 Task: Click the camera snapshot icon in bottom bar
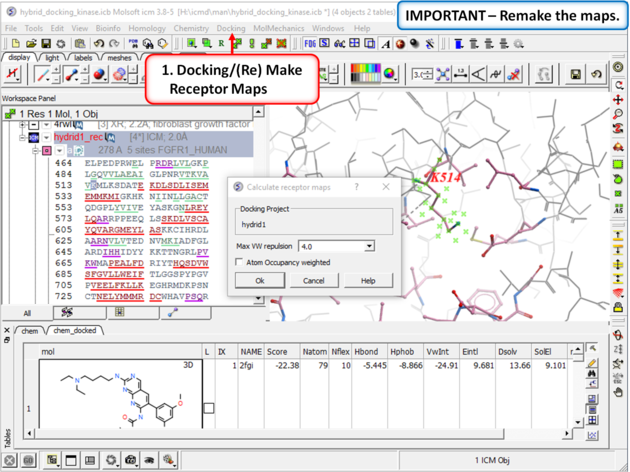pos(131,460)
